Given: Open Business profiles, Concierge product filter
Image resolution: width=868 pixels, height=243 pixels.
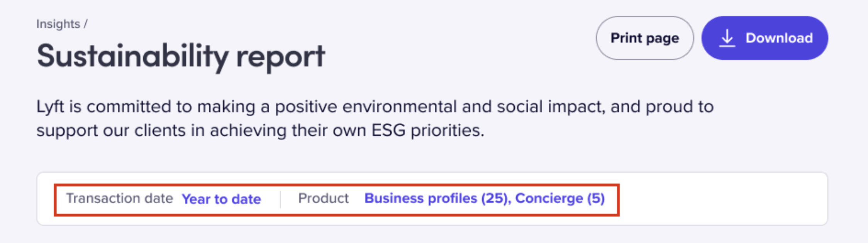Looking at the screenshot, I should pos(485,198).
